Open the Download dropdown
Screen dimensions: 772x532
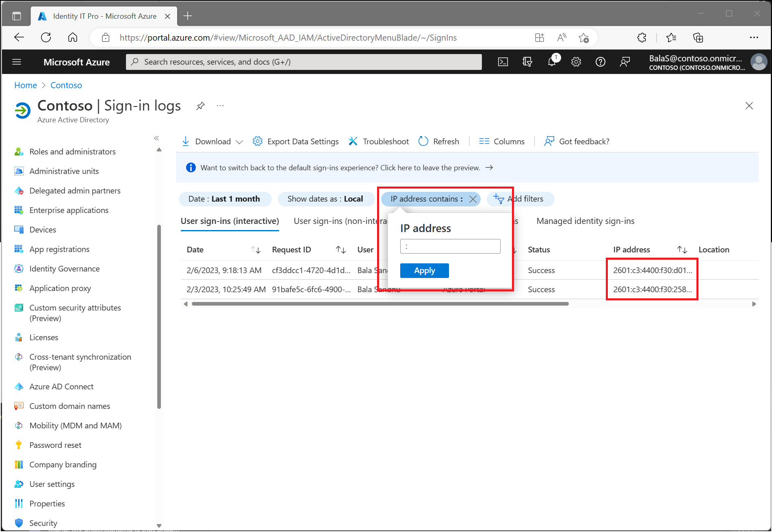(x=212, y=141)
